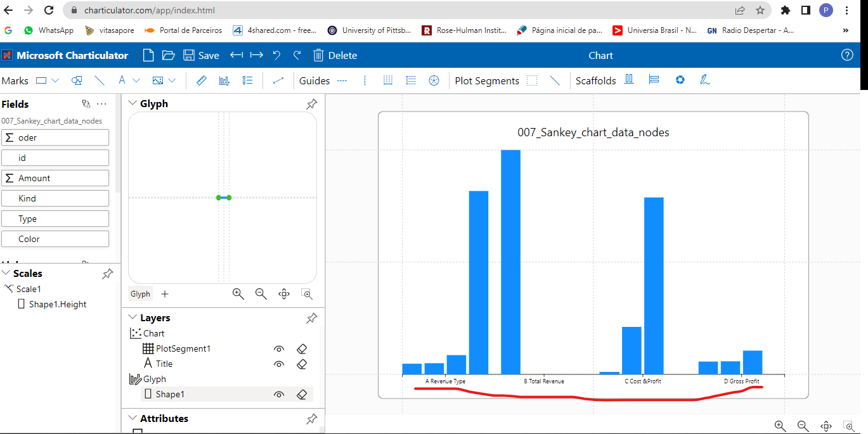The image size is (868, 434).
Task: Click the undo arrow icon
Action: [276, 55]
